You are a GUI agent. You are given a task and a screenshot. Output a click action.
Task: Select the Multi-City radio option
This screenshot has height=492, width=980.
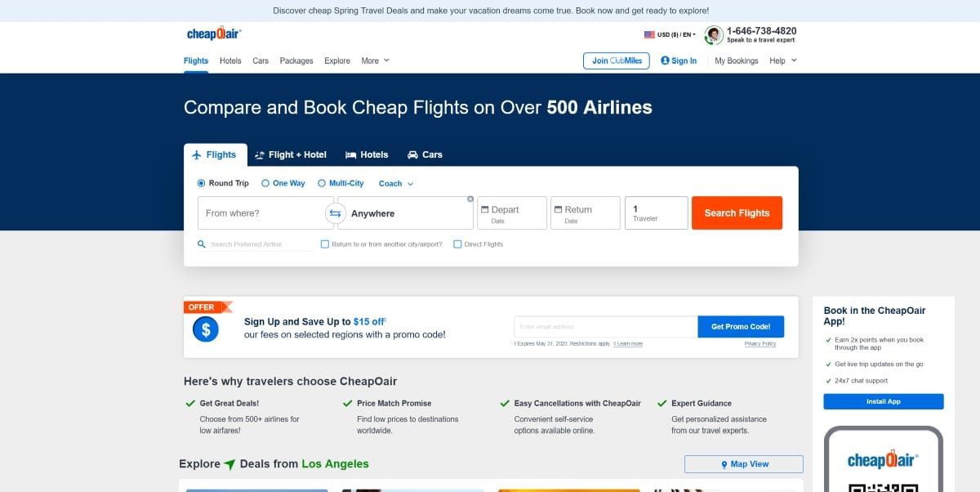click(x=322, y=184)
